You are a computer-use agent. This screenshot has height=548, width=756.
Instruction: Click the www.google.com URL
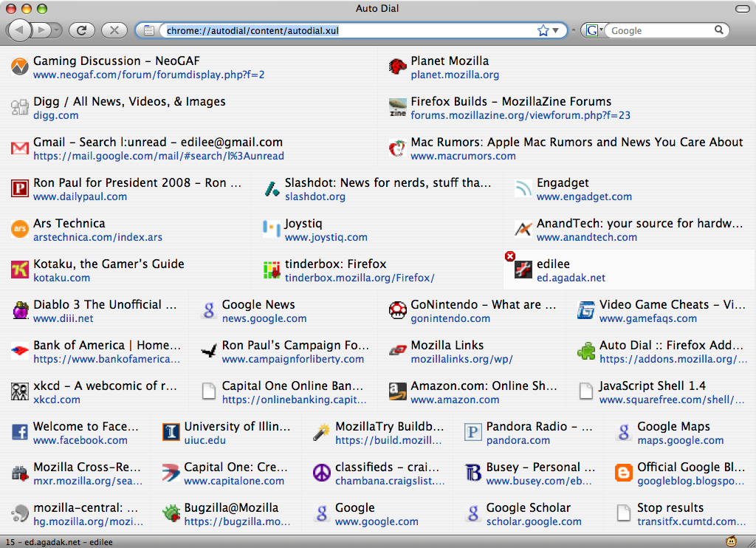(x=377, y=521)
